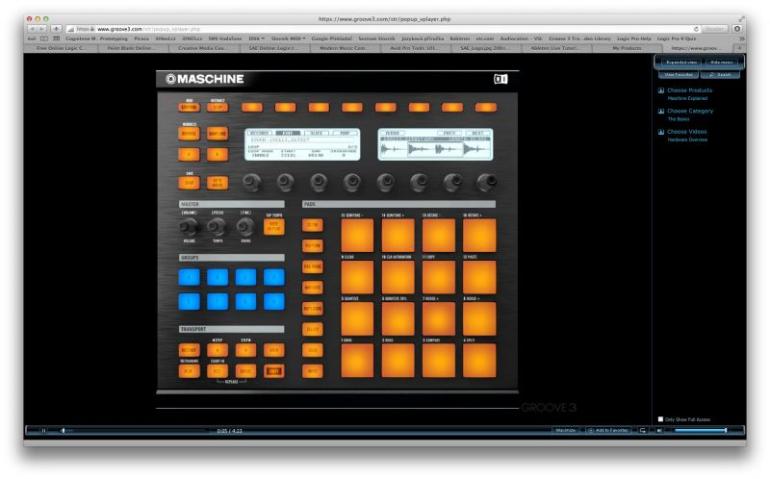
Task: Click the Expanded view button
Action: [x=681, y=62]
